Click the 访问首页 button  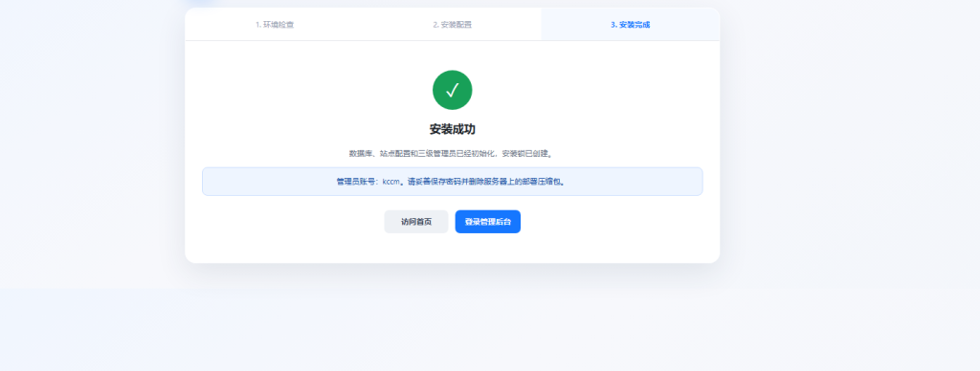click(416, 222)
